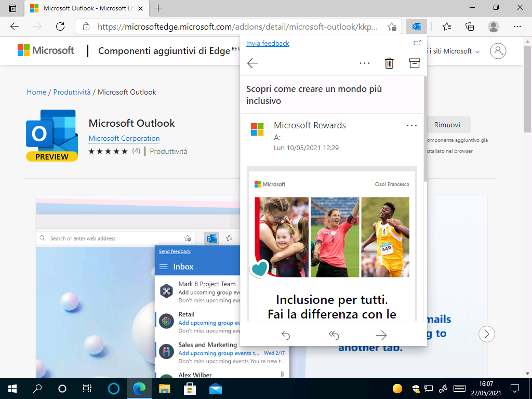Delete the open email with trash icon
532x399 pixels.
(389, 63)
